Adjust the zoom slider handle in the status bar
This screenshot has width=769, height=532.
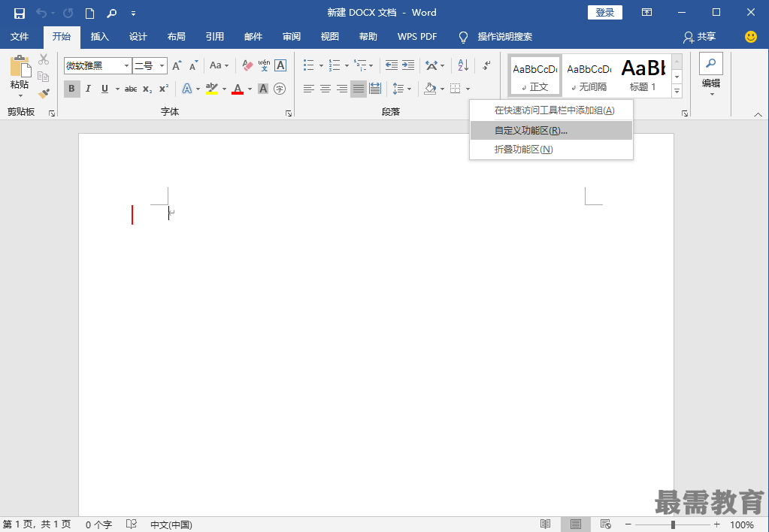pyautogui.click(x=673, y=524)
